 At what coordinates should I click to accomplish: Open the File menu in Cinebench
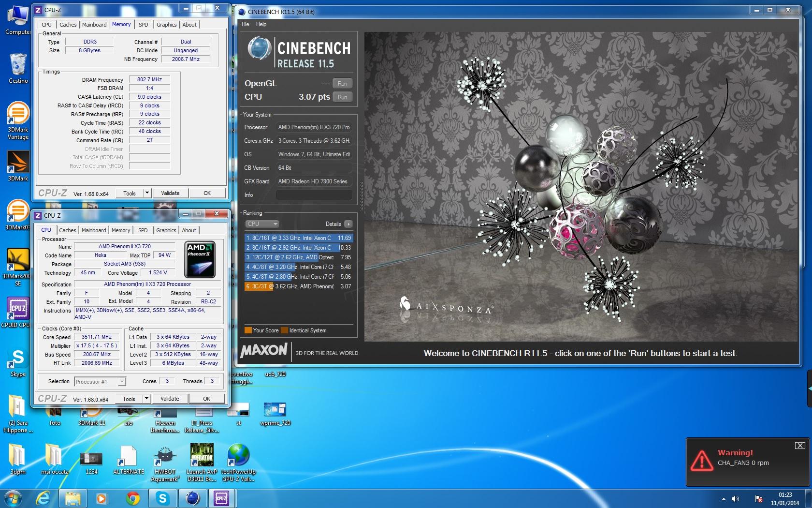click(x=246, y=24)
